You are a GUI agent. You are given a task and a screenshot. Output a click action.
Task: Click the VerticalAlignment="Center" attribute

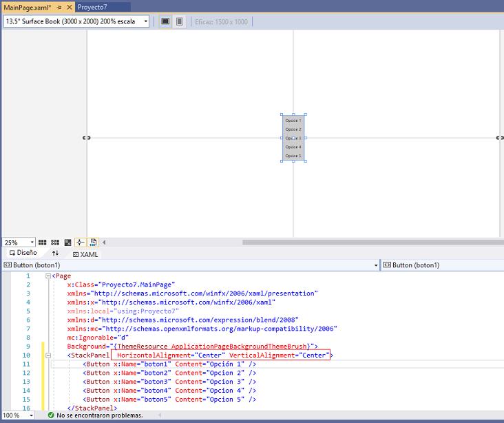[280, 355]
